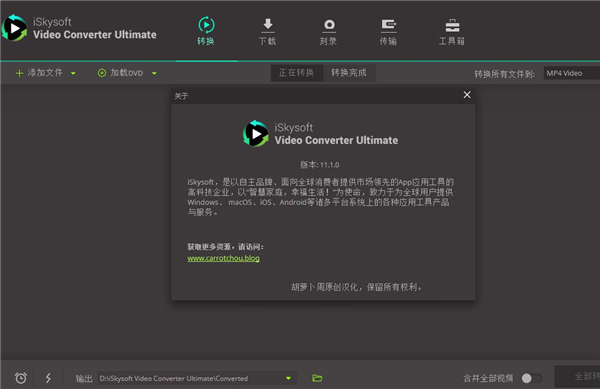
Task: Click the 添加文件 plus icon
Action: click(19, 73)
